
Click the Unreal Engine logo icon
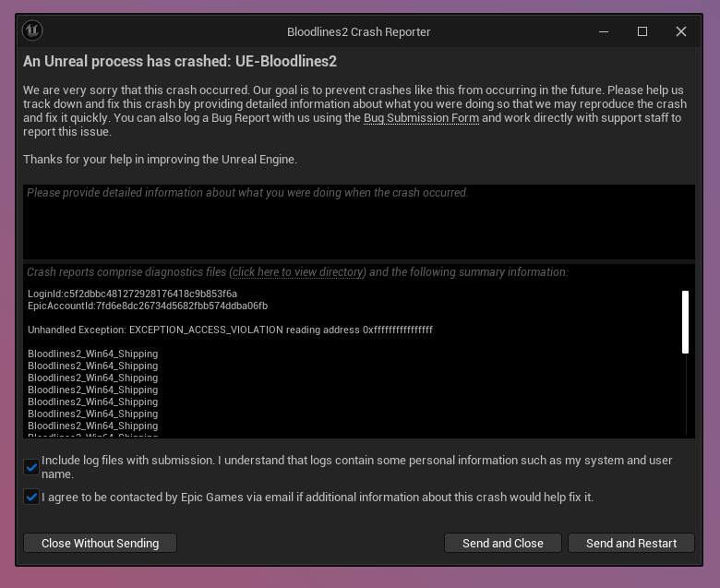(33, 30)
